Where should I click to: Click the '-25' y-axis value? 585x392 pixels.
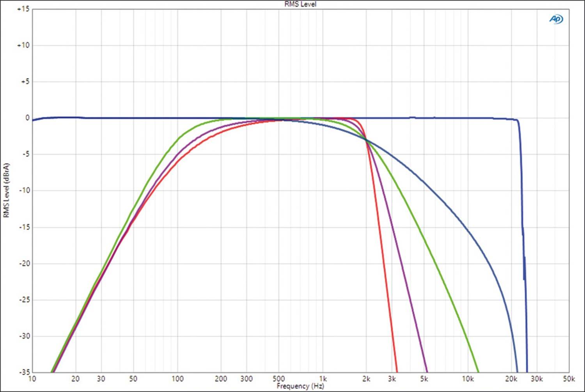click(24, 300)
